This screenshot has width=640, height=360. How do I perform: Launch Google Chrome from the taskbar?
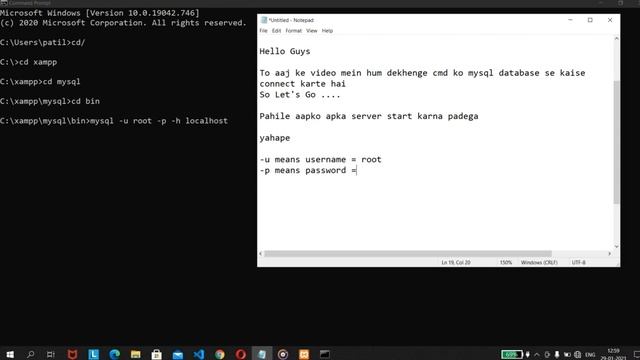[x=220, y=354]
